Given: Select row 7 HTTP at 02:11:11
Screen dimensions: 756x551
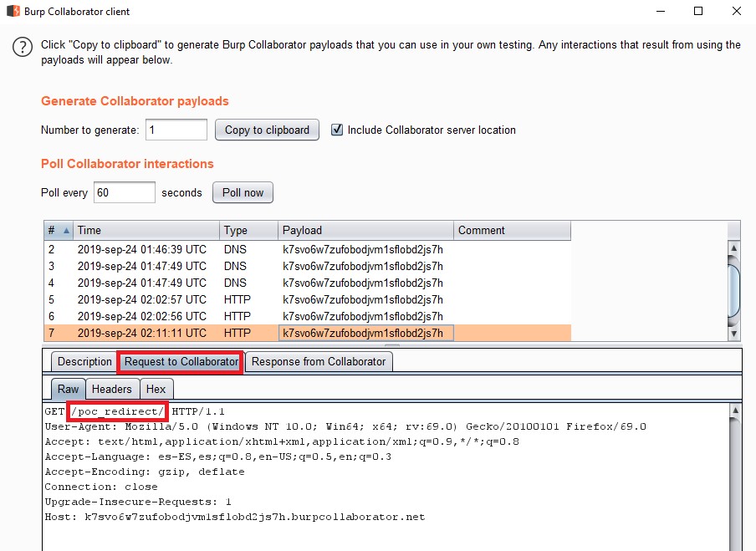Looking at the screenshot, I should (308, 333).
